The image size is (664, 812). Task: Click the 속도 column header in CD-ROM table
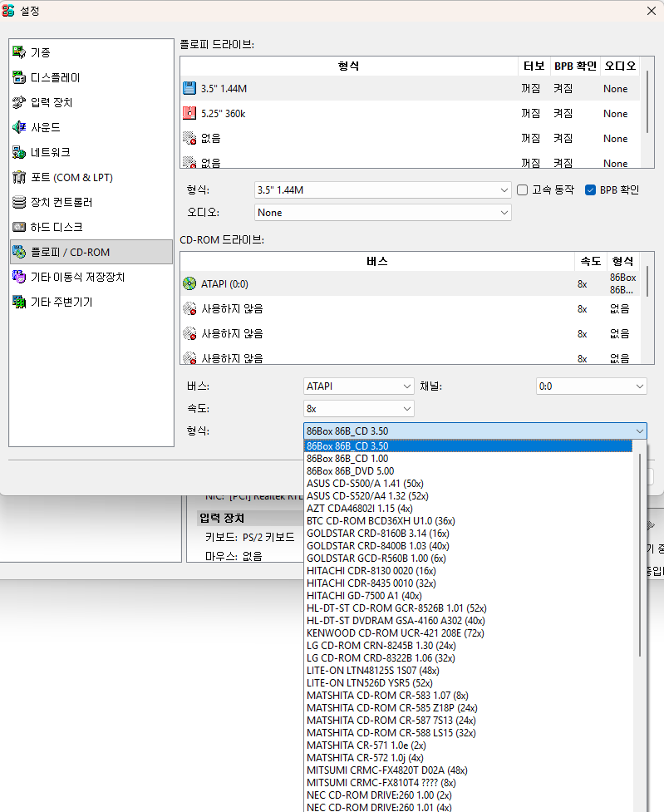pos(590,261)
